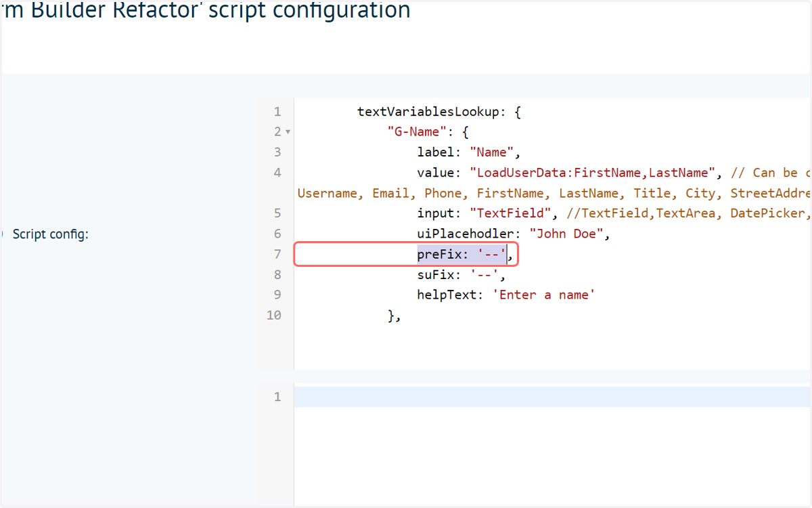Click line number 4 in the gutter
The width and height of the screenshot is (812, 508).
277,173
